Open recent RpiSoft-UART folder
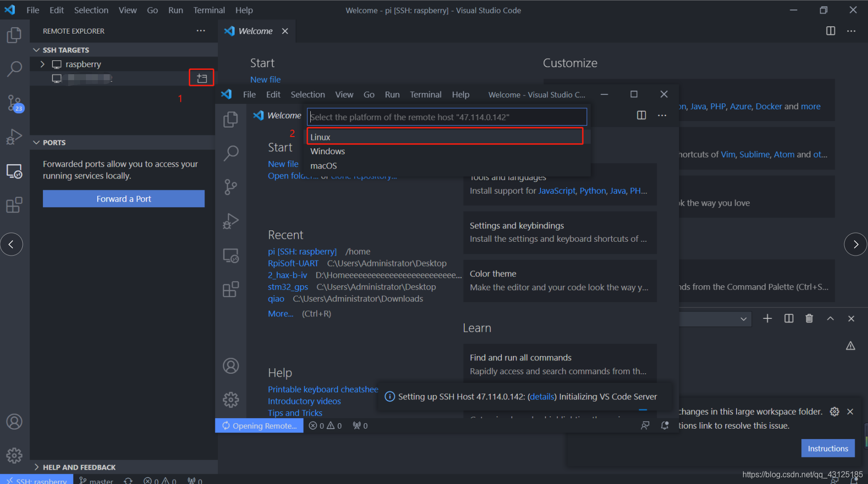Screen dimensions: 868x484 click(293, 263)
